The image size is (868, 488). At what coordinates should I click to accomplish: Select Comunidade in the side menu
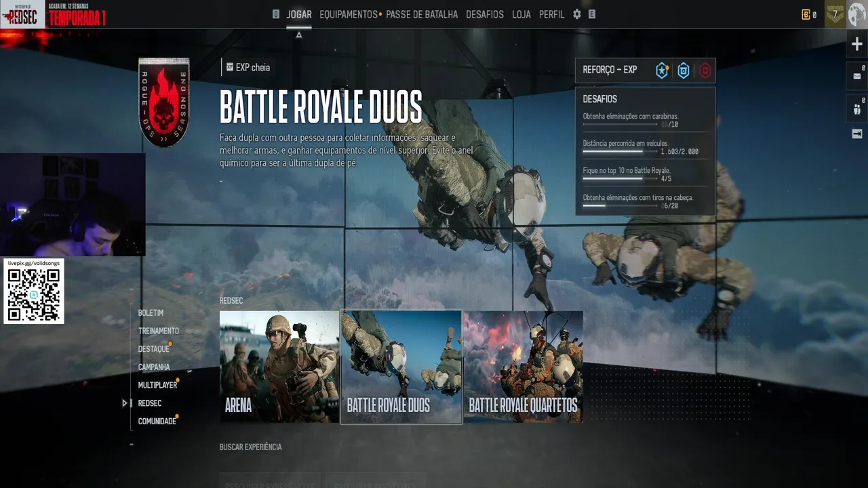click(157, 422)
